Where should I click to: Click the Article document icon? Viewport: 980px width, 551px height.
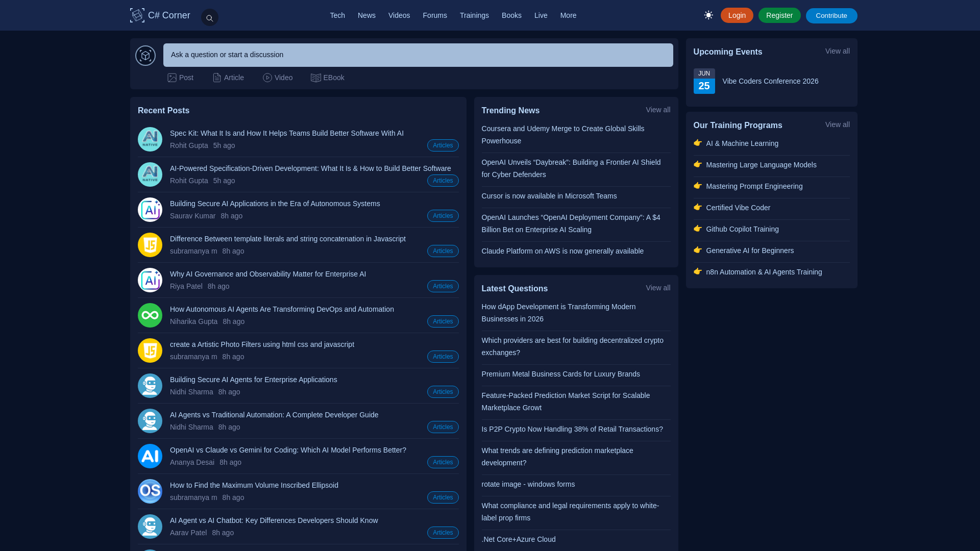[217, 78]
